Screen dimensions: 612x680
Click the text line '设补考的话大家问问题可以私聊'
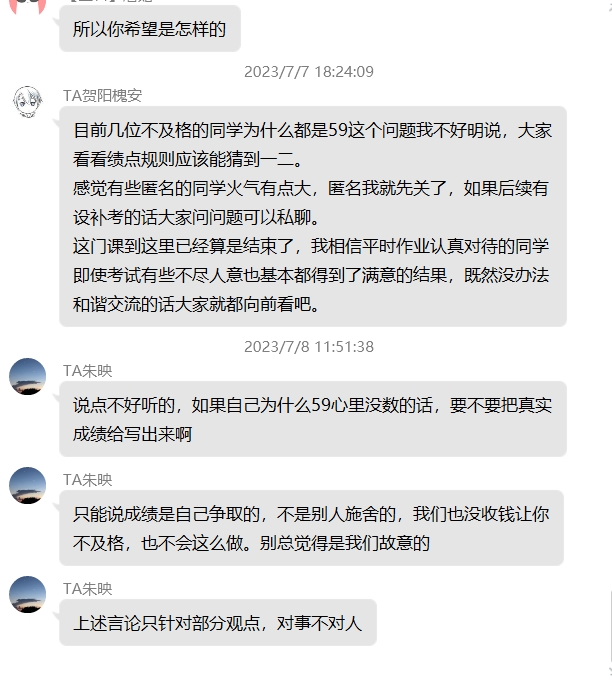pos(196,217)
